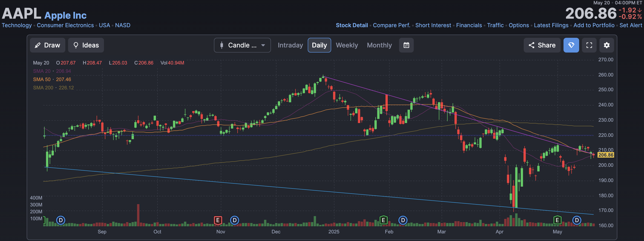Click the candlestick icon in chart type selector
The image size is (644, 241).
[221, 45]
